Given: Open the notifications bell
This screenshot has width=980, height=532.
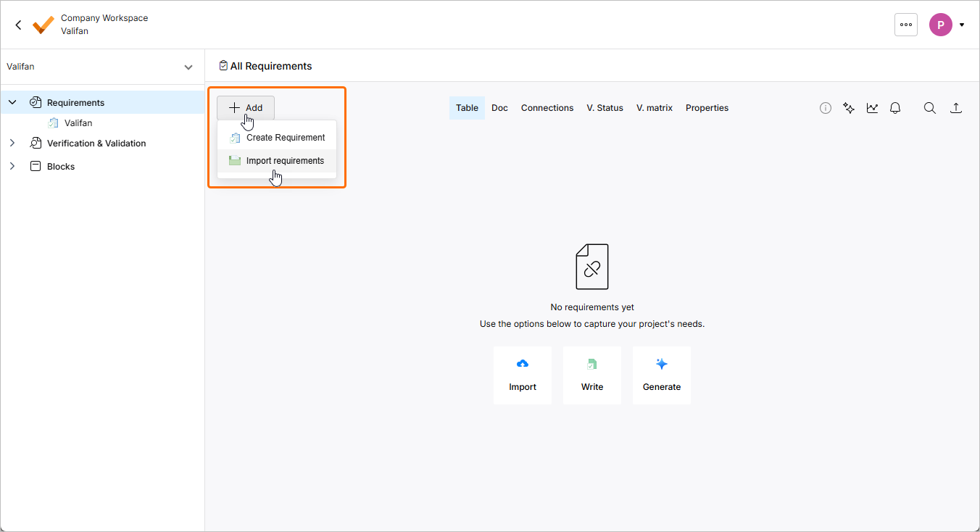Looking at the screenshot, I should (x=895, y=108).
